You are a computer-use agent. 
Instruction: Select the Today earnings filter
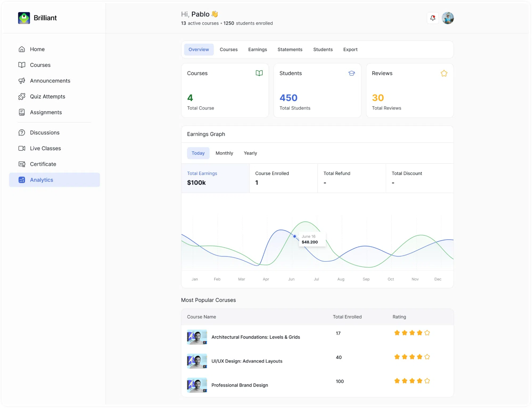[198, 153]
